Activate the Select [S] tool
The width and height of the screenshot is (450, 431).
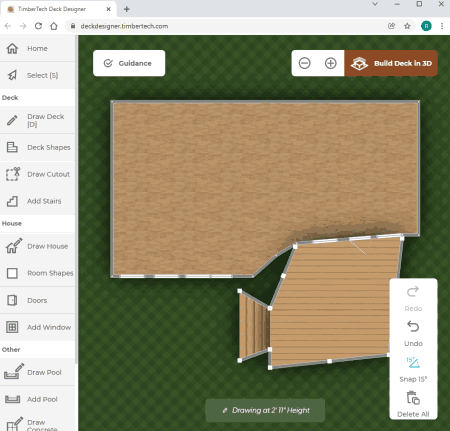click(x=37, y=75)
